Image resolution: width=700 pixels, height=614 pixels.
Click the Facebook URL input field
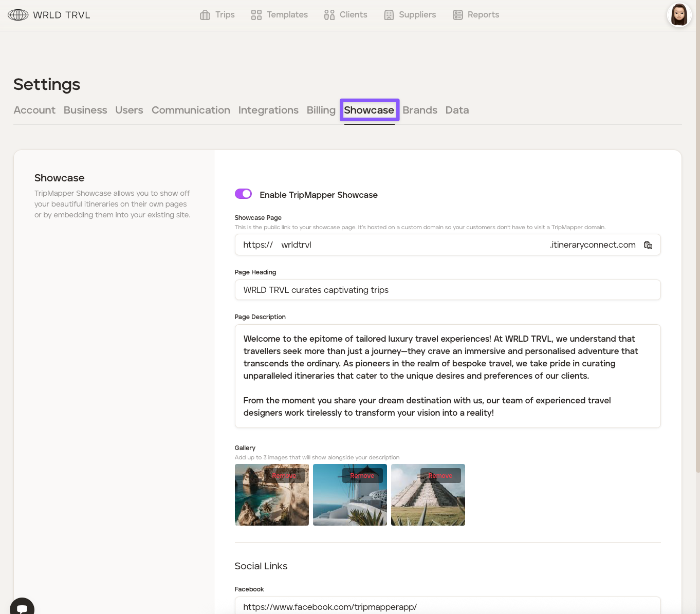447,606
